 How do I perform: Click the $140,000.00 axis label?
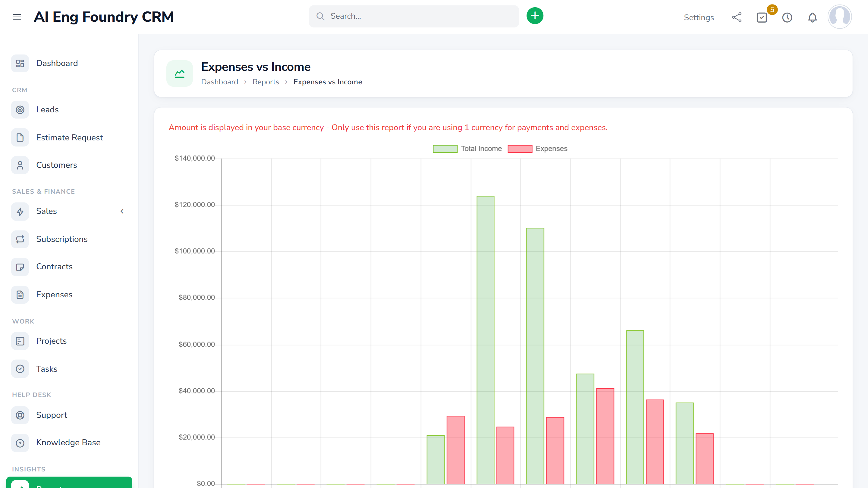tap(195, 158)
